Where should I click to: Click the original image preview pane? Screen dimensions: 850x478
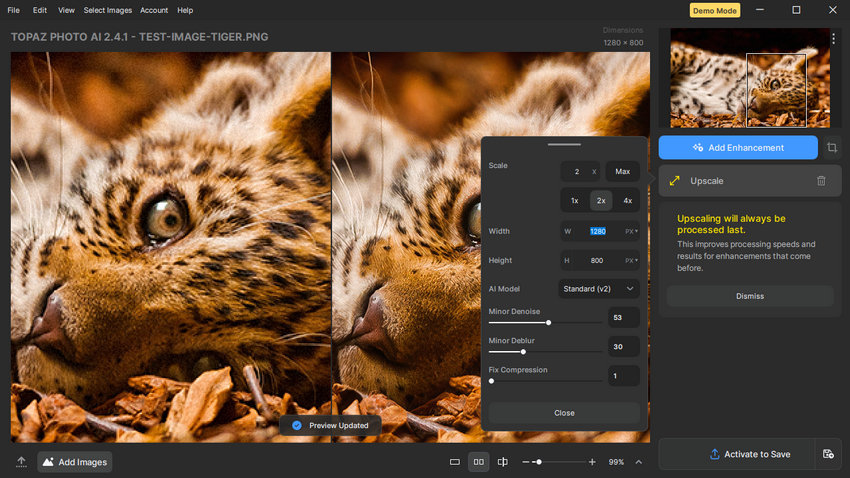pos(171,247)
